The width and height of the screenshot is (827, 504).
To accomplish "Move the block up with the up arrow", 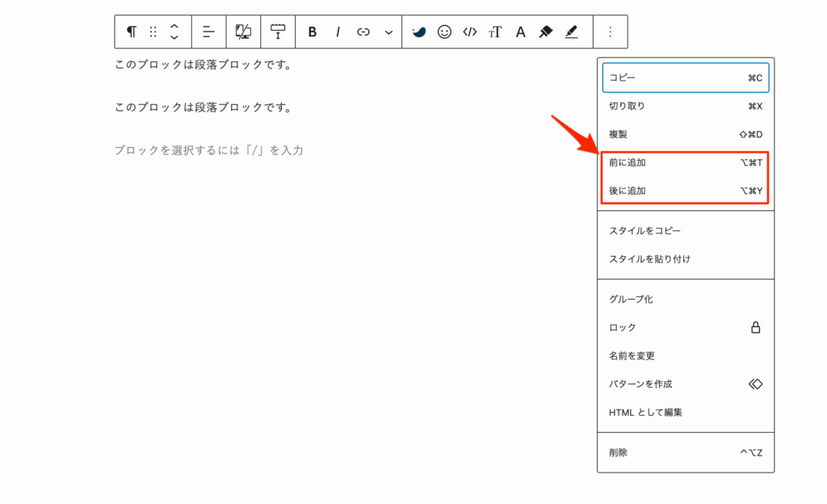I will [x=173, y=27].
